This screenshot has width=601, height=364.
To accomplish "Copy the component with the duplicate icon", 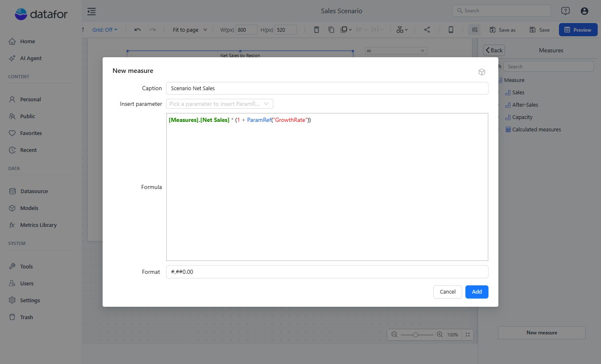I will 331,30.
